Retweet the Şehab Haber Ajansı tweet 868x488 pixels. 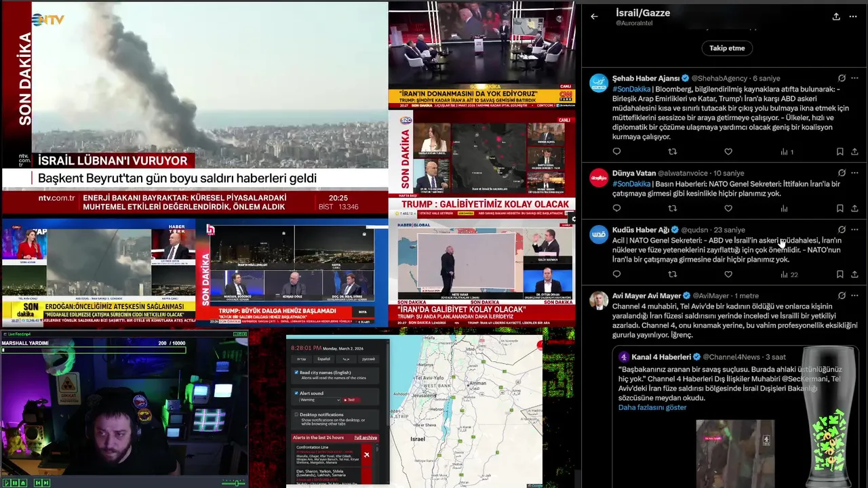point(673,152)
